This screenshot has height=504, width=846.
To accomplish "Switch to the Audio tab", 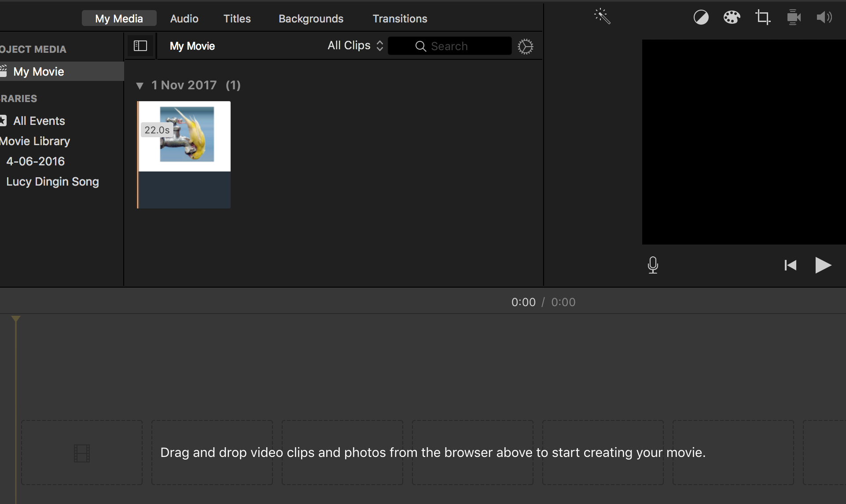I will [x=184, y=18].
